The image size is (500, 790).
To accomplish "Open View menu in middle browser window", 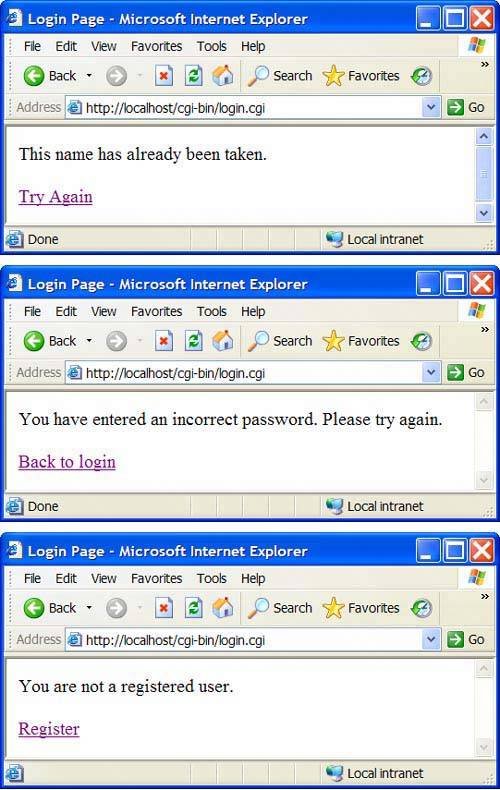I will [104, 311].
